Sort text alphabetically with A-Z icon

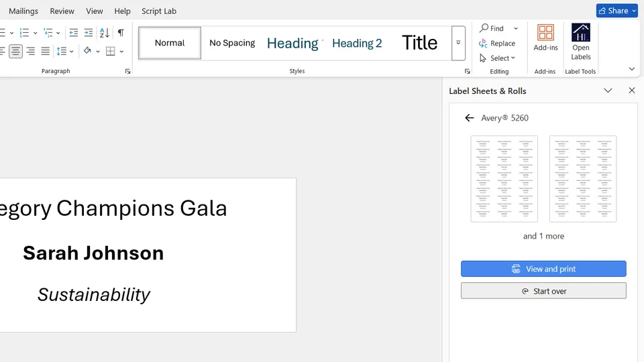pos(105,32)
